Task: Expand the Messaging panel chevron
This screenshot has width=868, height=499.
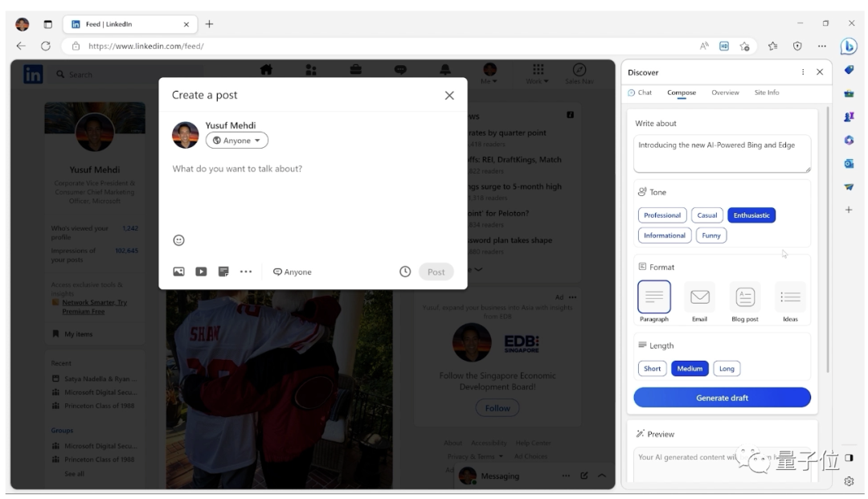Action: tap(602, 476)
